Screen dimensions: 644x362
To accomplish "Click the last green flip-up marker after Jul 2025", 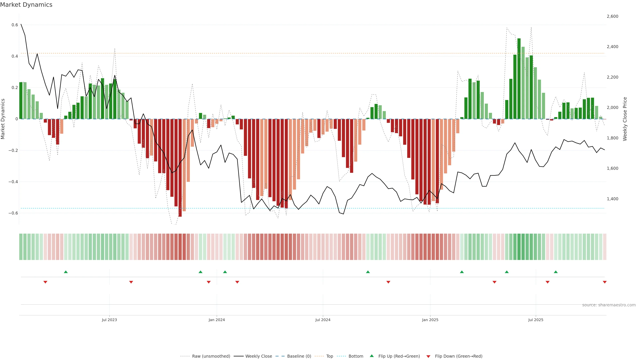I will pos(555,272).
